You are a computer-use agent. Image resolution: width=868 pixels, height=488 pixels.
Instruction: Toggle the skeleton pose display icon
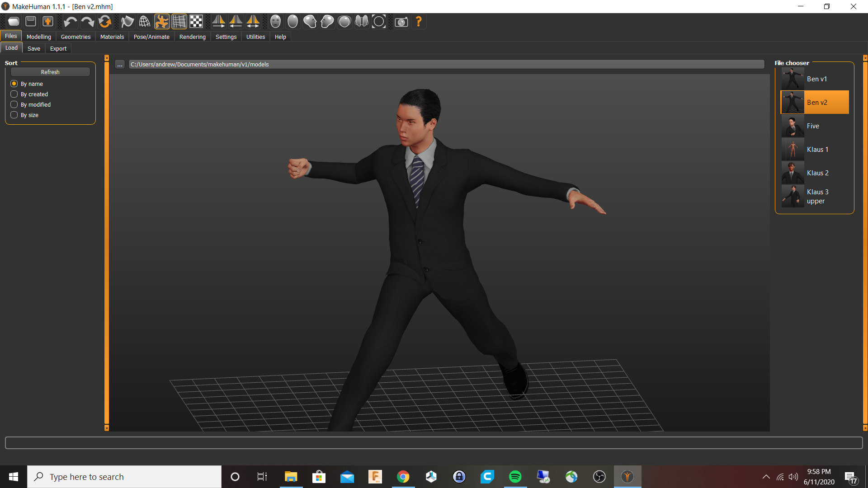coord(162,21)
